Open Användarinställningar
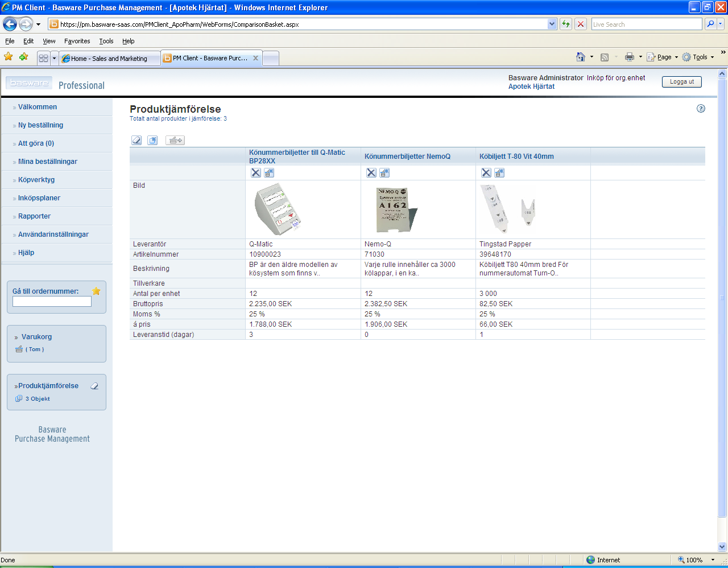This screenshot has height=568, width=728. coord(53,234)
